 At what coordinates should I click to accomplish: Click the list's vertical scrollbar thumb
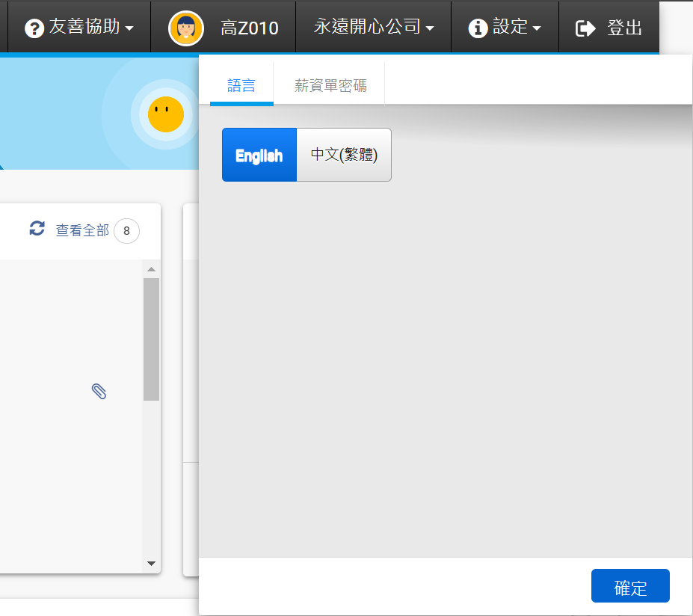tap(151, 339)
